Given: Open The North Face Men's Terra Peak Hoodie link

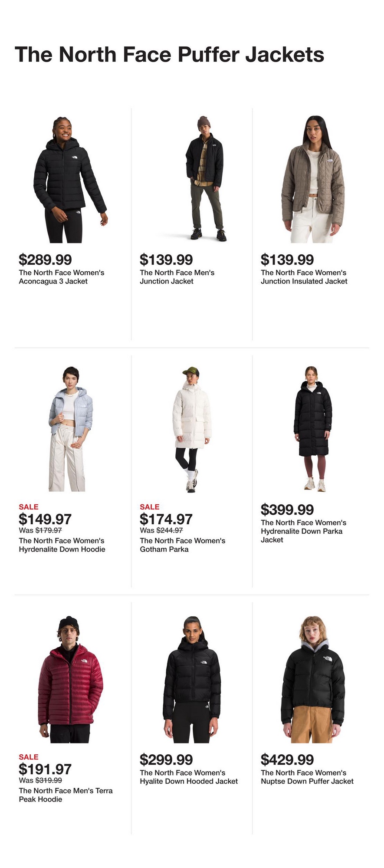Looking at the screenshot, I should click(66, 795).
